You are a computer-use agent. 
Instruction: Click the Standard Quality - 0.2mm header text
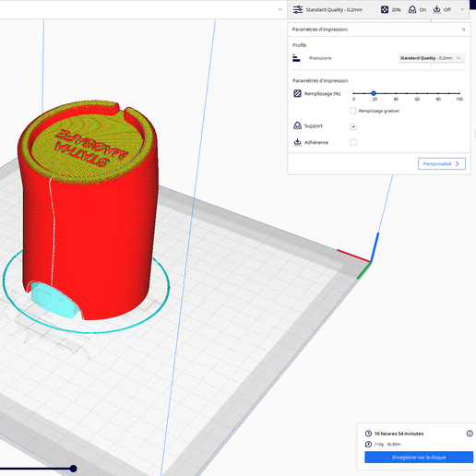pyautogui.click(x=334, y=10)
